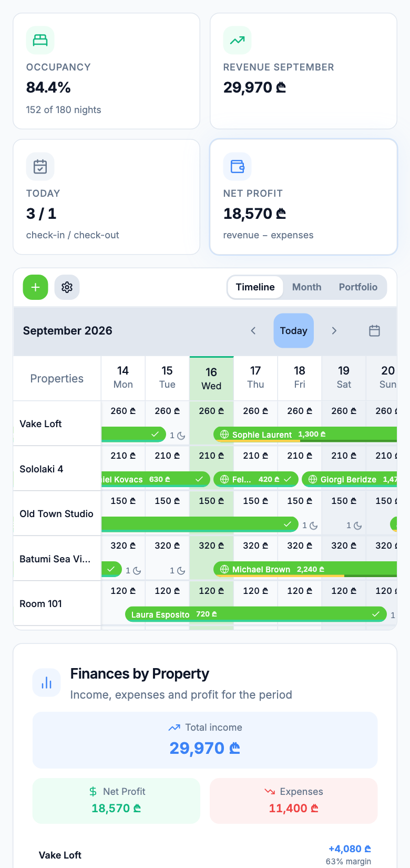Screen dimensions: 410x868
Task: Select the Giorgi Beridze reservation bar
Action: click(x=350, y=479)
